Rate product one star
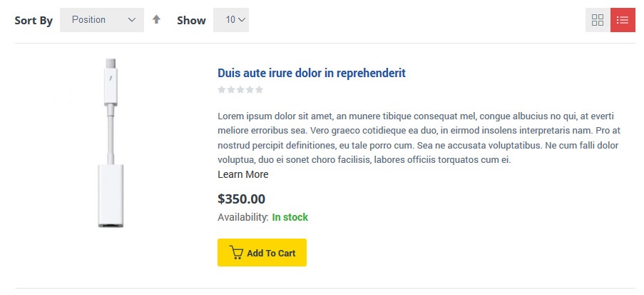644x295 pixels. coord(222,90)
